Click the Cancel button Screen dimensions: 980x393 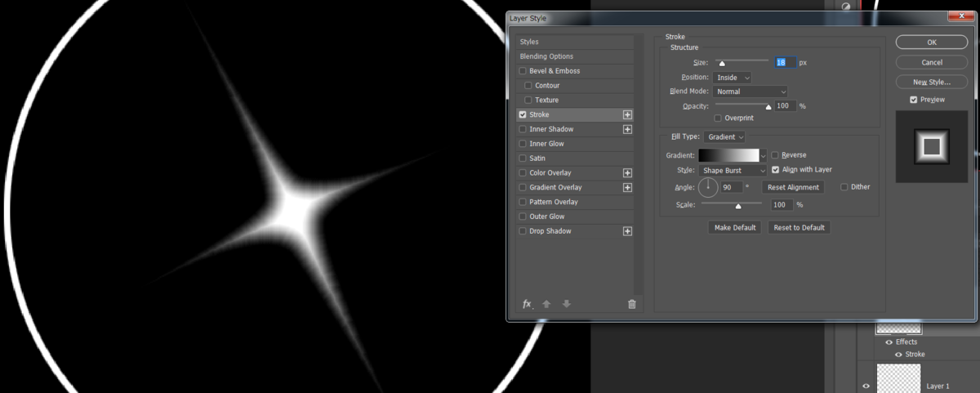point(932,62)
